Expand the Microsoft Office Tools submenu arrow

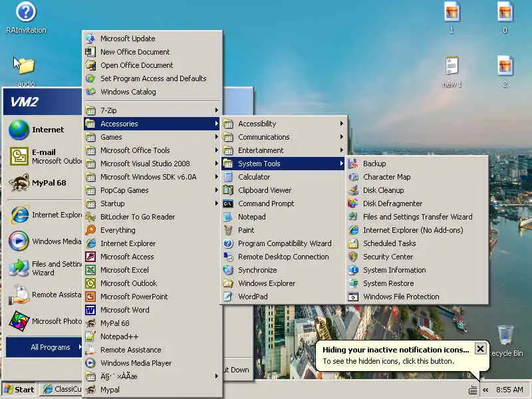pos(216,150)
